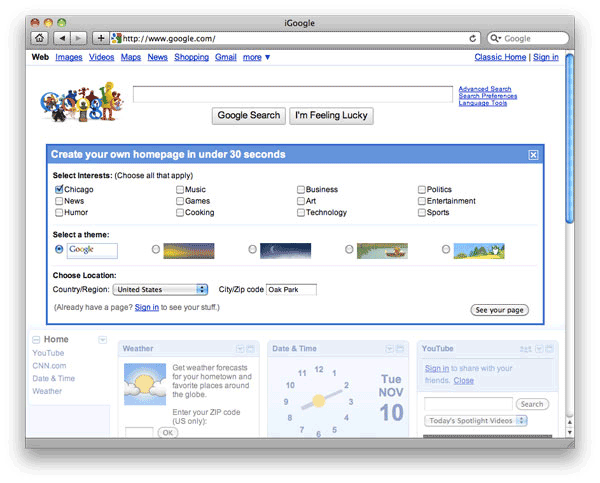Click the main Google search field
This screenshot has width=600, height=483.
click(x=293, y=94)
